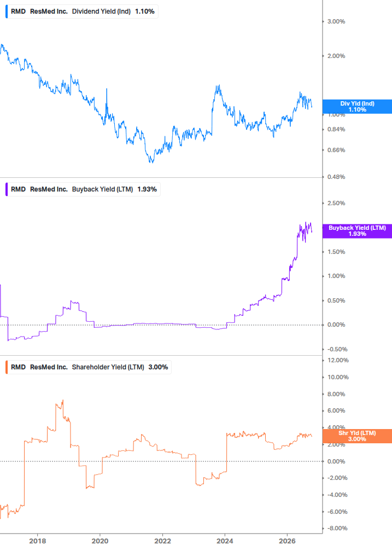The width and height of the screenshot is (392, 550).
Task: Select the blue Div Yld (Ind) 1.10% value tag
Action: click(357, 107)
